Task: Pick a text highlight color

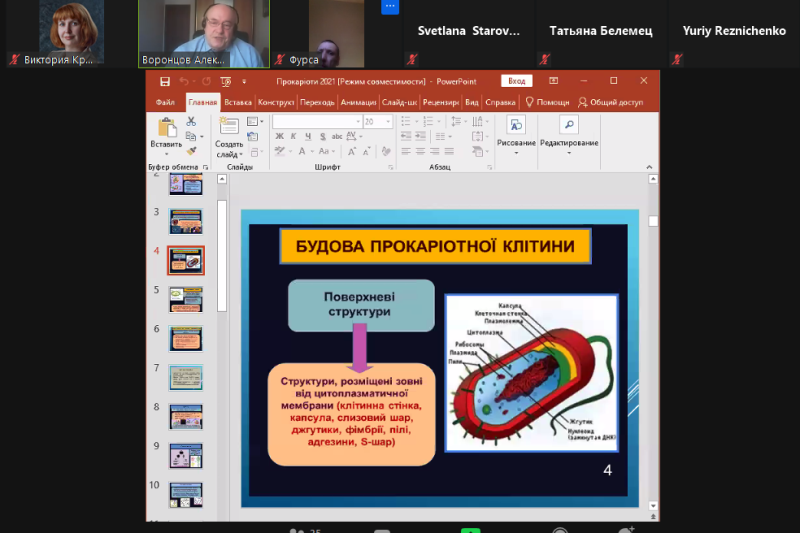Action: pyautogui.click(x=280, y=151)
